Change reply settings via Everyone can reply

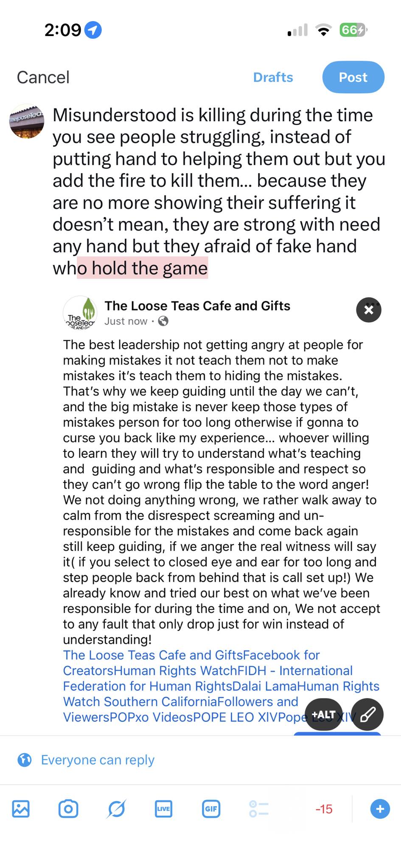point(97,760)
